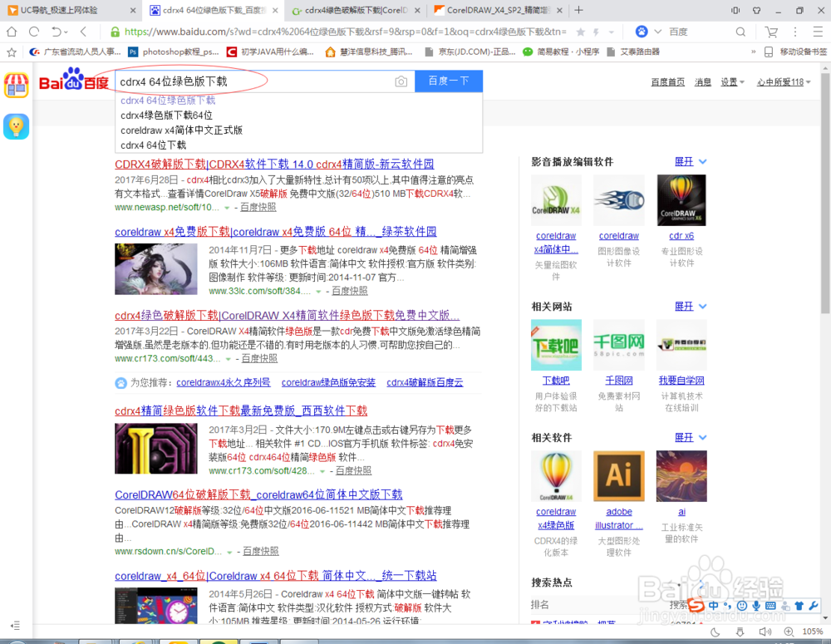
Task: Click the page vertical scrollbar
Action: pyautogui.click(x=825, y=194)
